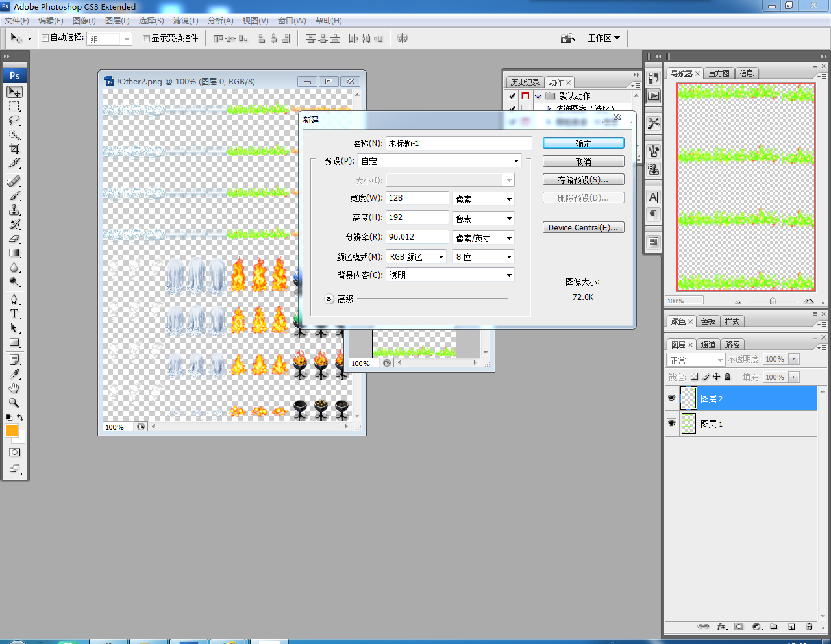
Task: Open the 颜色模式 dropdown showing RGB 颜色
Action: pos(416,256)
